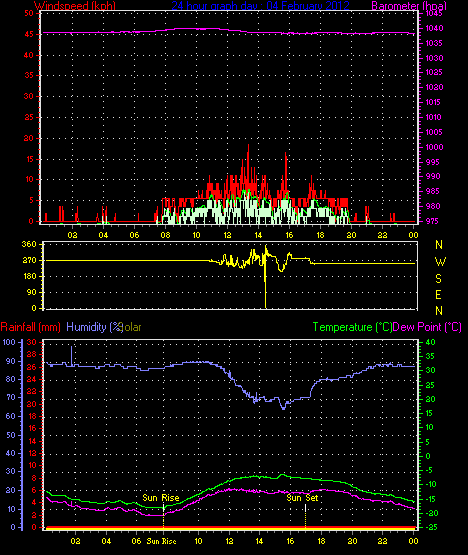Select the 'Rainfall (mm)' legend label
This screenshot has height=555, width=468.
click(x=30, y=327)
